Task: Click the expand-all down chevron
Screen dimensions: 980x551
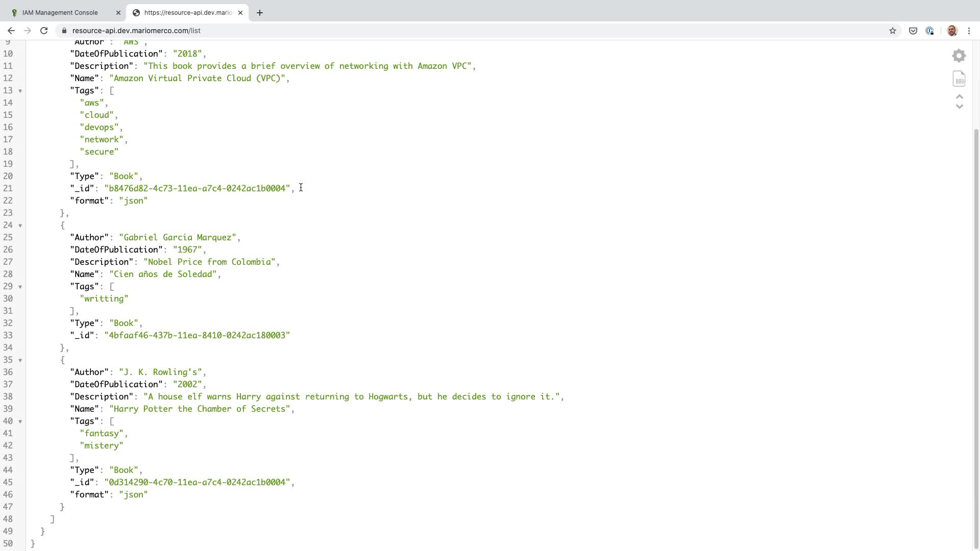Action: 959,106
